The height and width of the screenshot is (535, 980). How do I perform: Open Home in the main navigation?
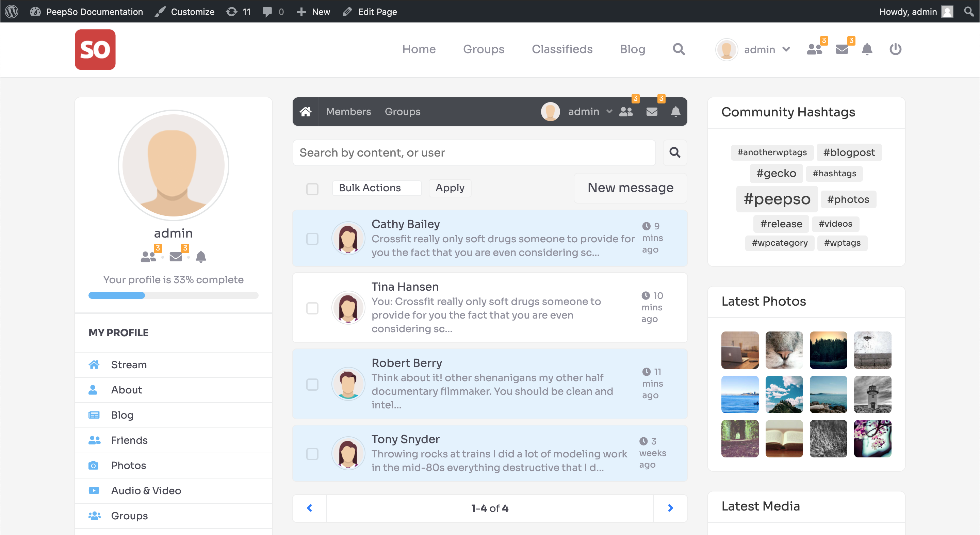pyautogui.click(x=419, y=49)
